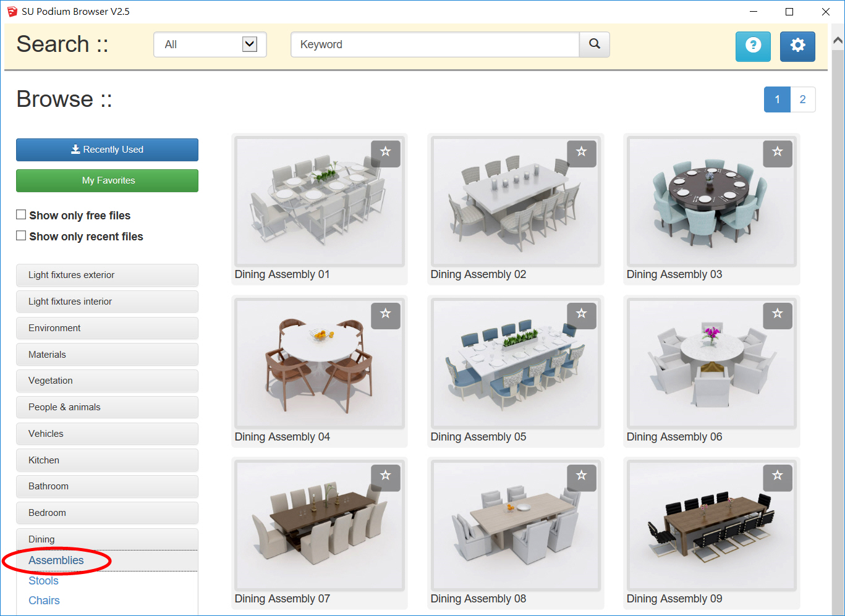This screenshot has height=616, width=845.
Task: Favorite Dining Assembly 02 with star icon
Action: click(582, 153)
